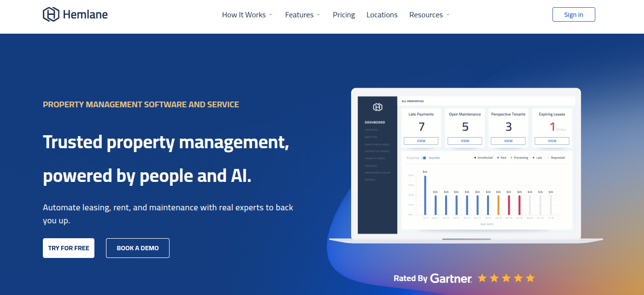
Task: Click the Late Payments count '7'
Action: pos(421,127)
